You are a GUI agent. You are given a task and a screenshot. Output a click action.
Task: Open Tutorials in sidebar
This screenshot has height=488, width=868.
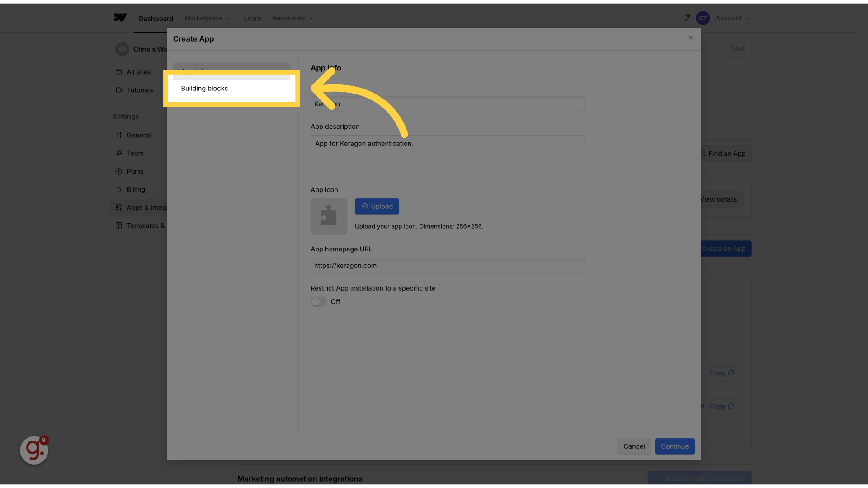tap(140, 90)
